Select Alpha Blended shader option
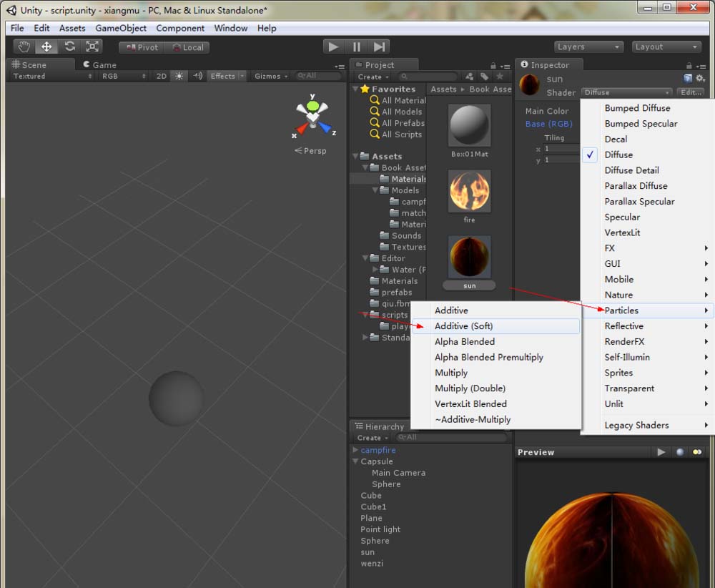 click(495, 342)
